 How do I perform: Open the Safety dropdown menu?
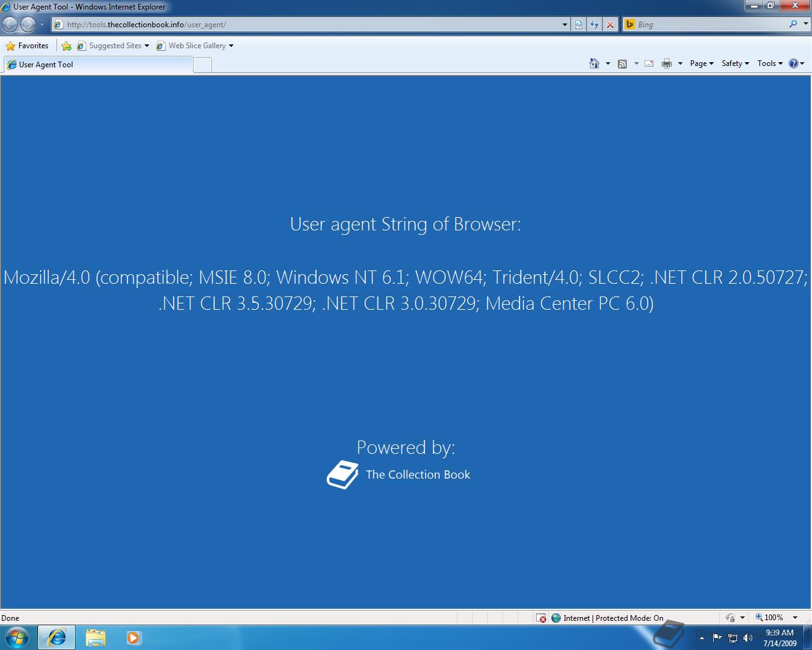[733, 63]
